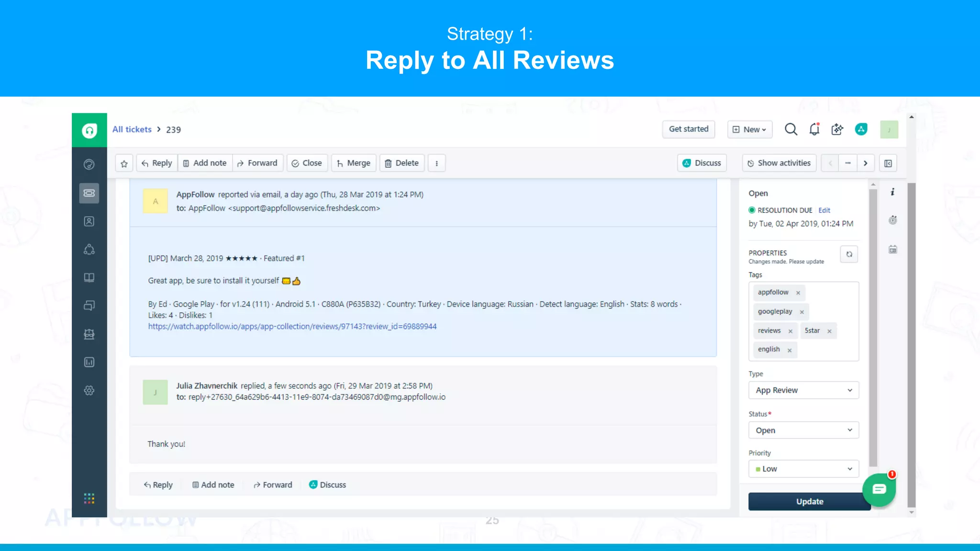Click Add note at bottom of conversation

(x=213, y=485)
